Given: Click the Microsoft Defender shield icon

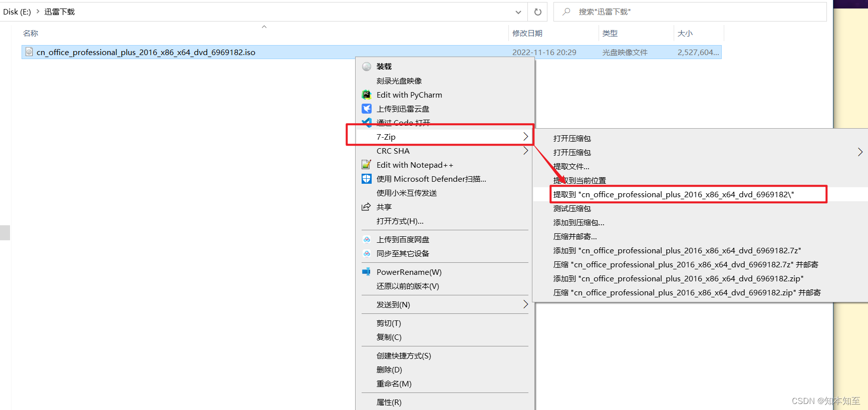Looking at the screenshot, I should click(367, 179).
